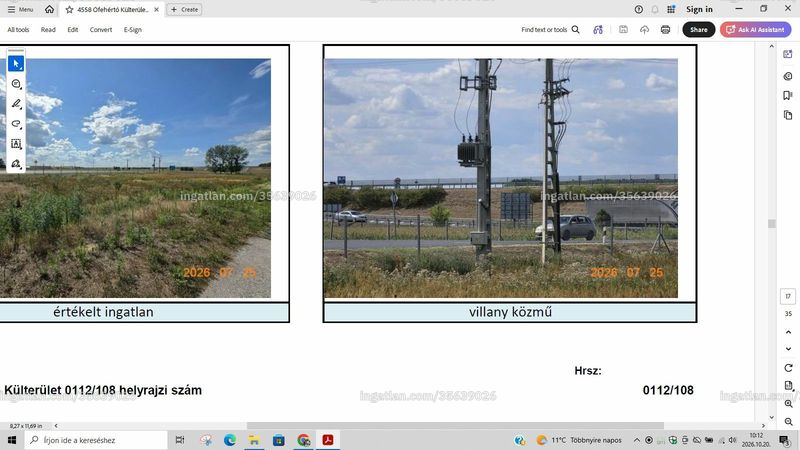Select the 4558 Ofehértó Külterüle document tab
The height and width of the screenshot is (450, 800).
pyautogui.click(x=113, y=10)
